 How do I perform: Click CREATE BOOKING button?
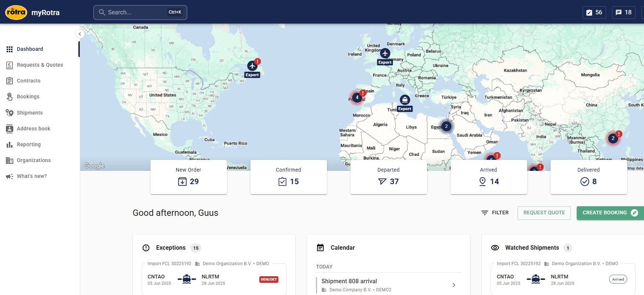[610, 213]
